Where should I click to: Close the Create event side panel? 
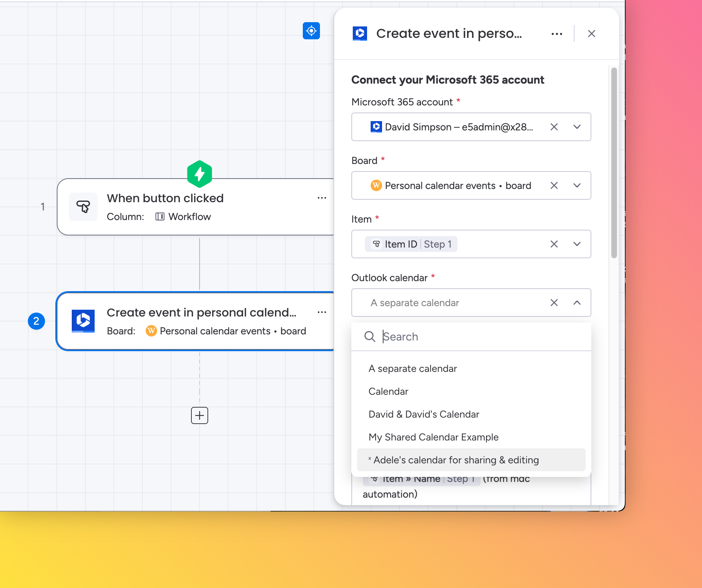point(591,34)
